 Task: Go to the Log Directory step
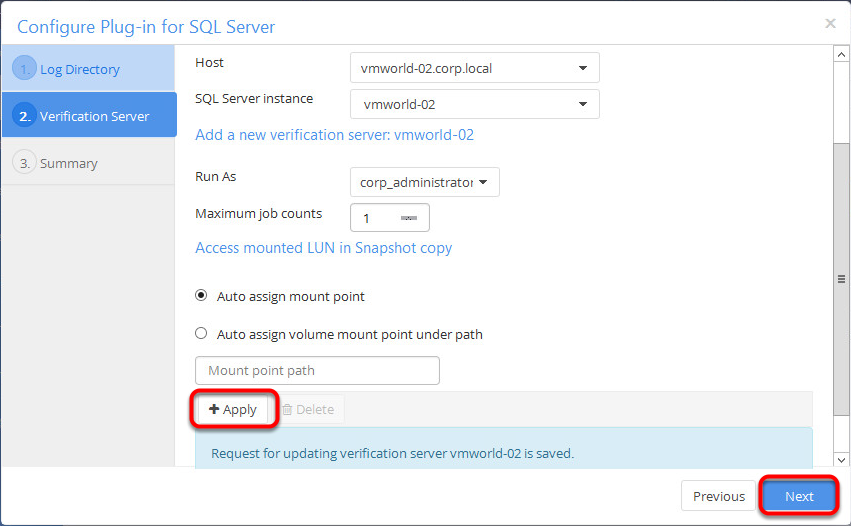tap(79, 69)
